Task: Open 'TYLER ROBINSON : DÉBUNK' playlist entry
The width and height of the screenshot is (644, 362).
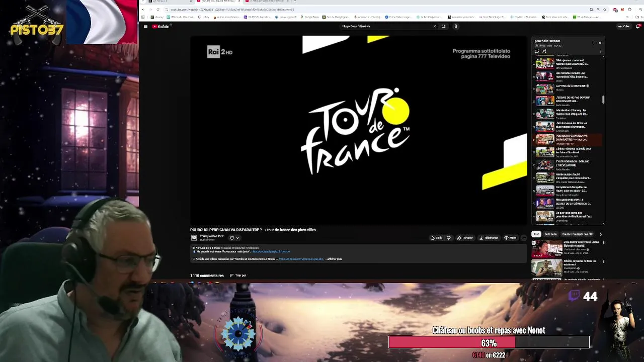Action: 566,165
